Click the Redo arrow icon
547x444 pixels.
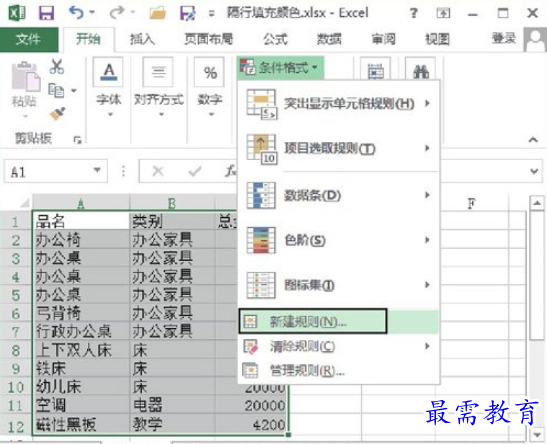117,13
